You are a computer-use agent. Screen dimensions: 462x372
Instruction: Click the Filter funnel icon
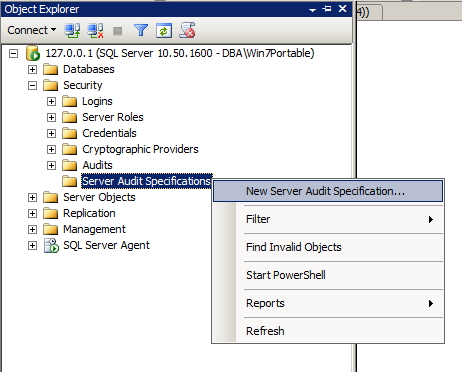tap(141, 31)
